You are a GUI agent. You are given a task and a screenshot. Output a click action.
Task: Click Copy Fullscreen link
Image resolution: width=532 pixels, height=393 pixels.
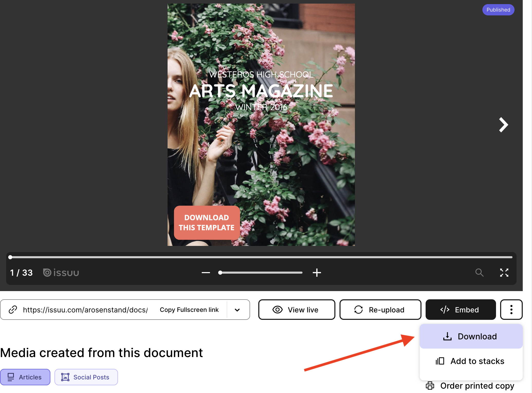pyautogui.click(x=189, y=310)
